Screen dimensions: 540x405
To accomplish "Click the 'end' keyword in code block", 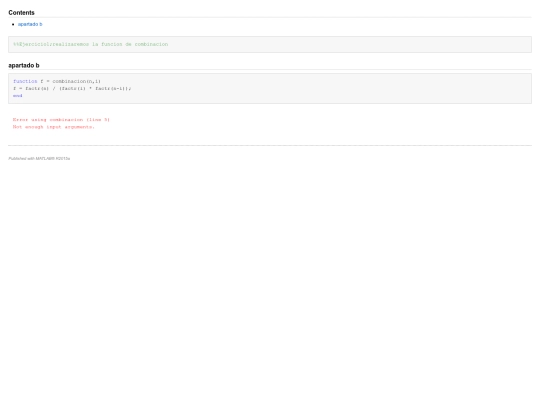I will point(18,96).
